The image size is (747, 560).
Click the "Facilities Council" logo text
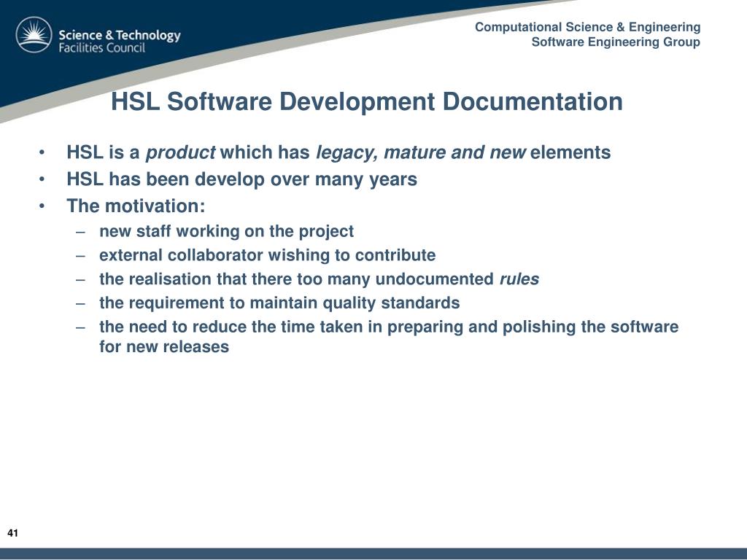click(102, 47)
